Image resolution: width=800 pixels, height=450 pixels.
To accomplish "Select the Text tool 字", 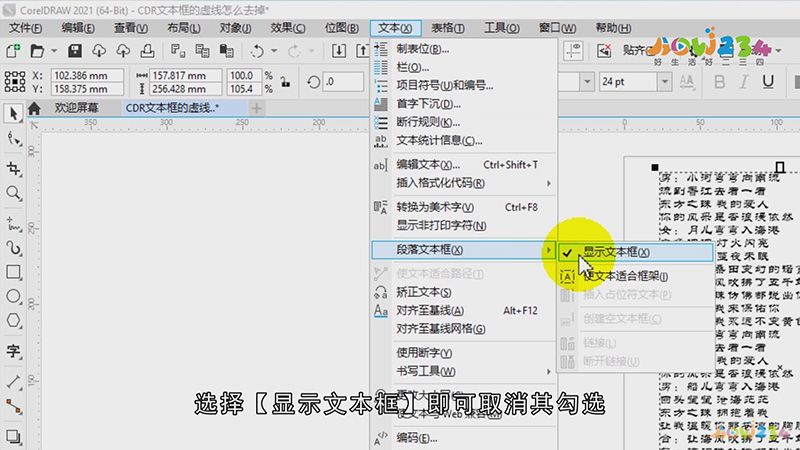I will 14,351.
